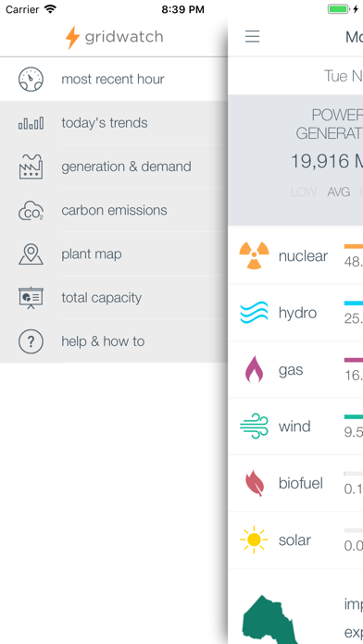Tap the purple gas percentage bar
This screenshot has width=363, height=644.
click(354, 360)
